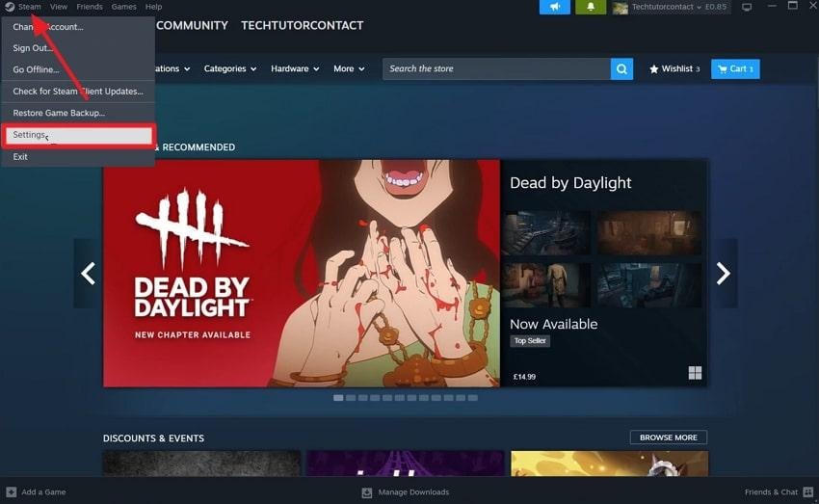Click the DISCOUNTS & EVENTS heading
This screenshot has width=819, height=504.
(x=153, y=438)
